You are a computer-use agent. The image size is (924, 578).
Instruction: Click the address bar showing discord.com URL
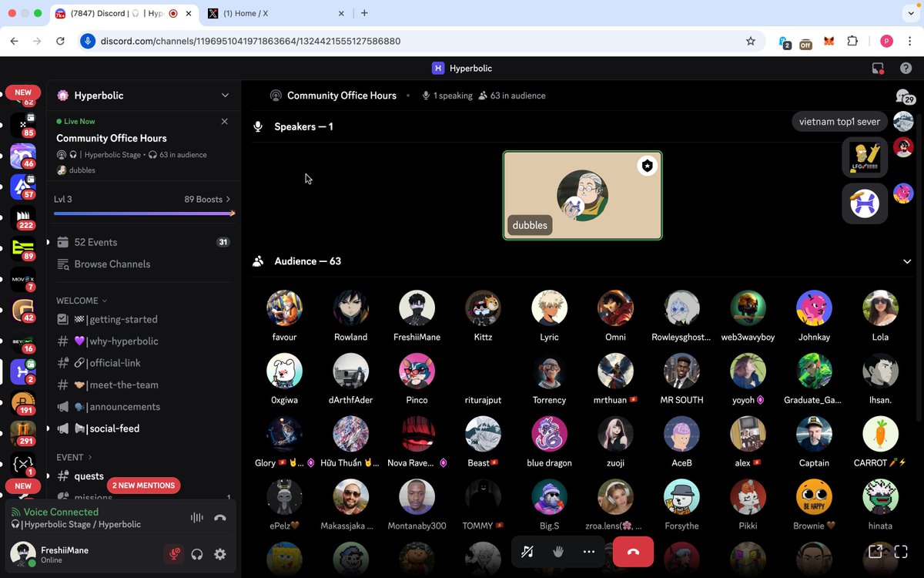click(420, 41)
